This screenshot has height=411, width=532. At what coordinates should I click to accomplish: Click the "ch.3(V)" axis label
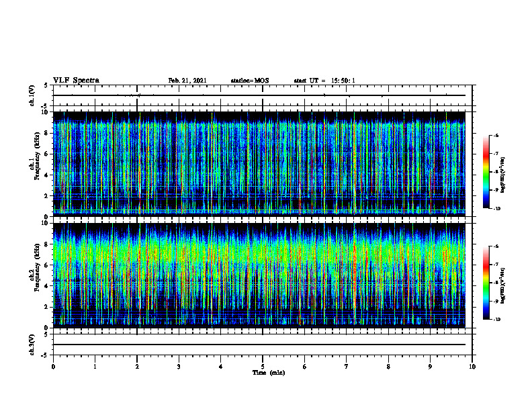32,345
